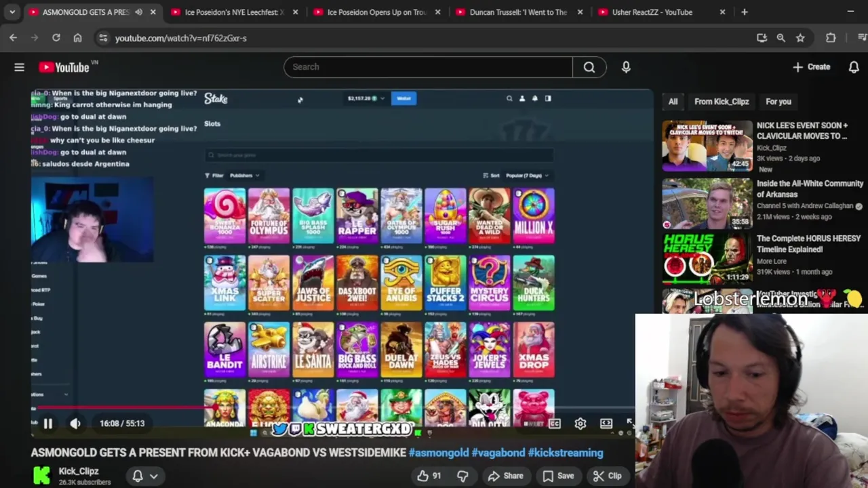The width and height of the screenshot is (868, 488).
Task: Pause the video
Action: pos(48,424)
